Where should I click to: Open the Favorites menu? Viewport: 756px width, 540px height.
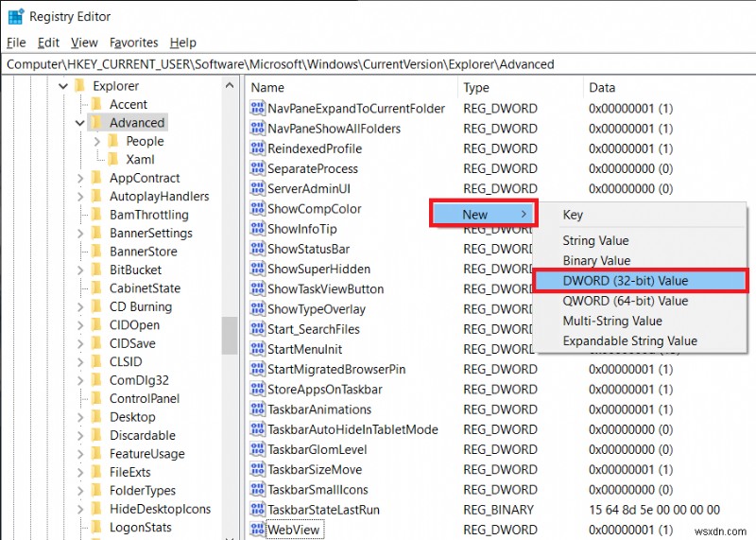click(x=133, y=43)
